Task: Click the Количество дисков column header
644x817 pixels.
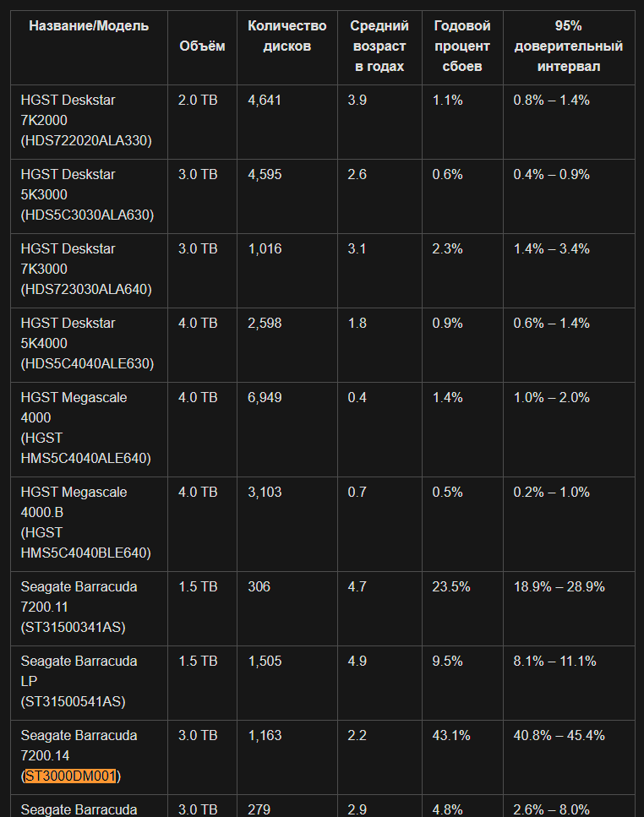Action: (x=287, y=35)
